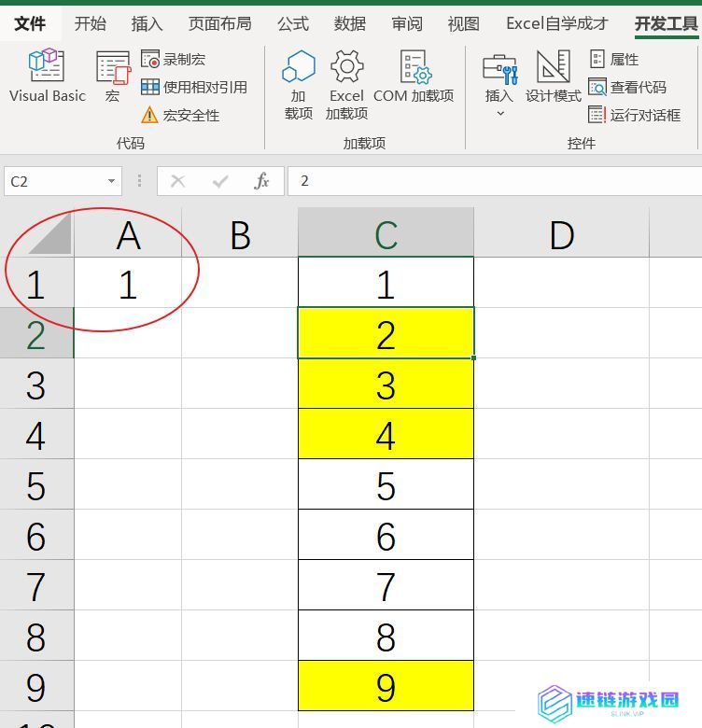Select column C header
This screenshot has height=728, width=702.
point(386,234)
